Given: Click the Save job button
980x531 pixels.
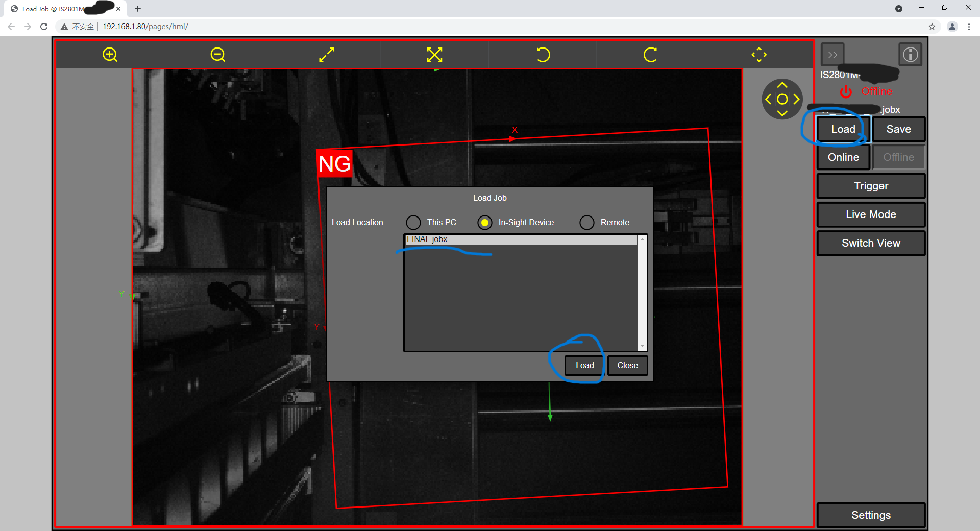Looking at the screenshot, I should click(899, 129).
